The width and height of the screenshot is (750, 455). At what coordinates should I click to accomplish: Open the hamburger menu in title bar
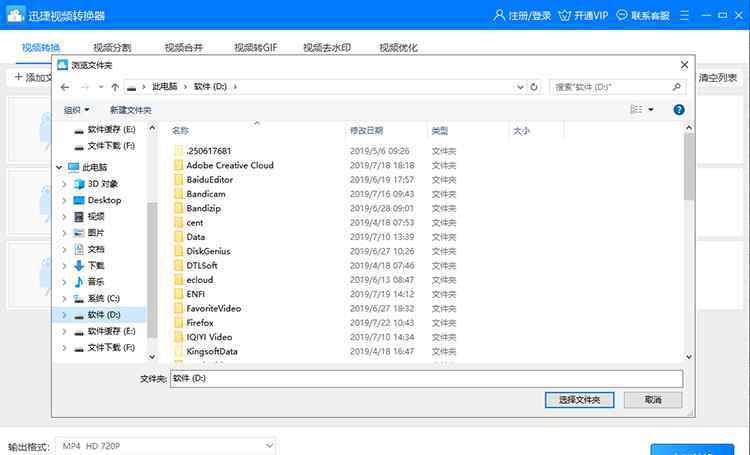click(x=684, y=16)
